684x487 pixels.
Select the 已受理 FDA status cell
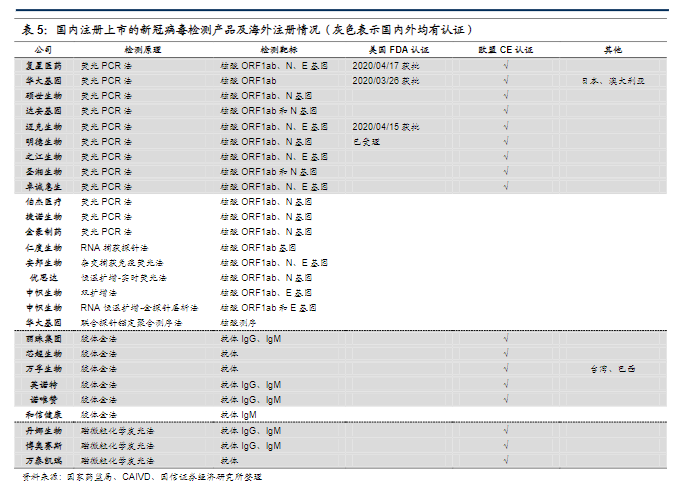click(367, 142)
